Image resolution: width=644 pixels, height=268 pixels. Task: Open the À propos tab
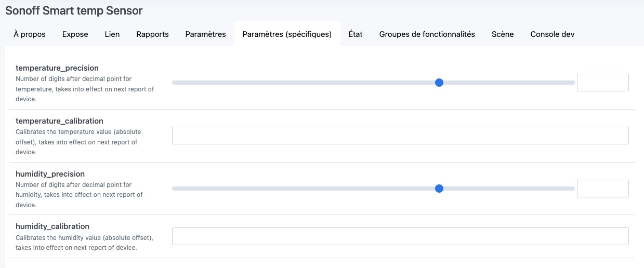30,34
